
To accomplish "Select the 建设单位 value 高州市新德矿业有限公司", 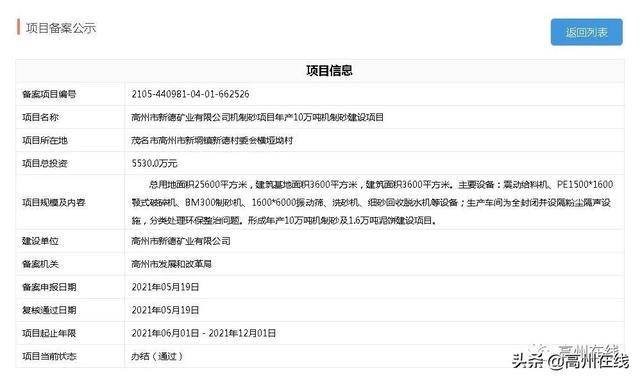I will [181, 241].
